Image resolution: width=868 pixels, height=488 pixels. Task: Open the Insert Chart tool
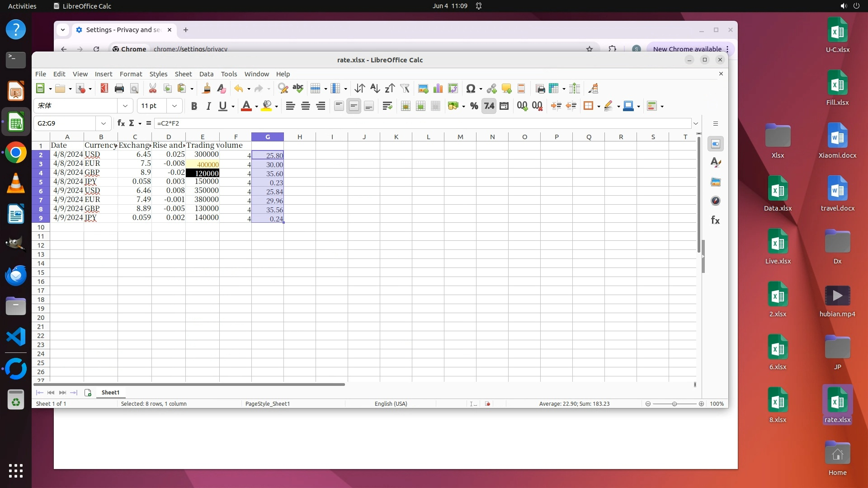pos(438,89)
